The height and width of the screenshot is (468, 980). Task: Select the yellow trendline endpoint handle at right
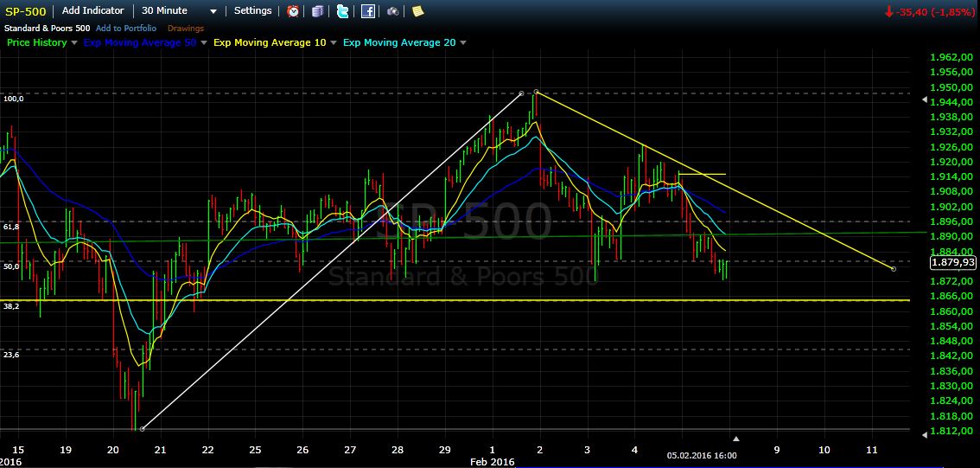pos(894,269)
